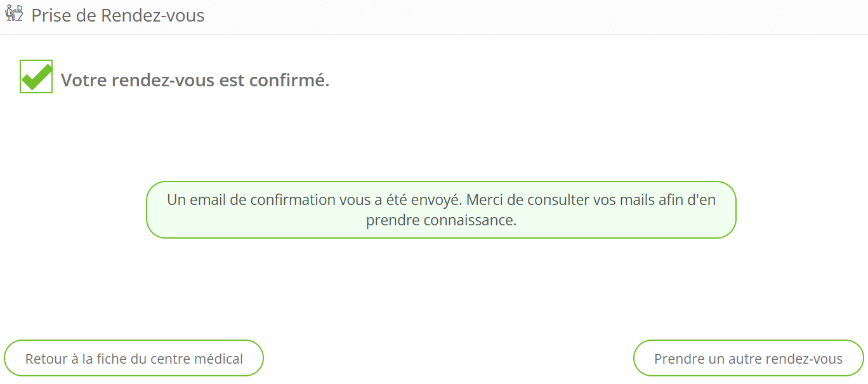This screenshot has height=384, width=868.
Task: Click "Retour" on the bottom-left button
Action: point(46,359)
